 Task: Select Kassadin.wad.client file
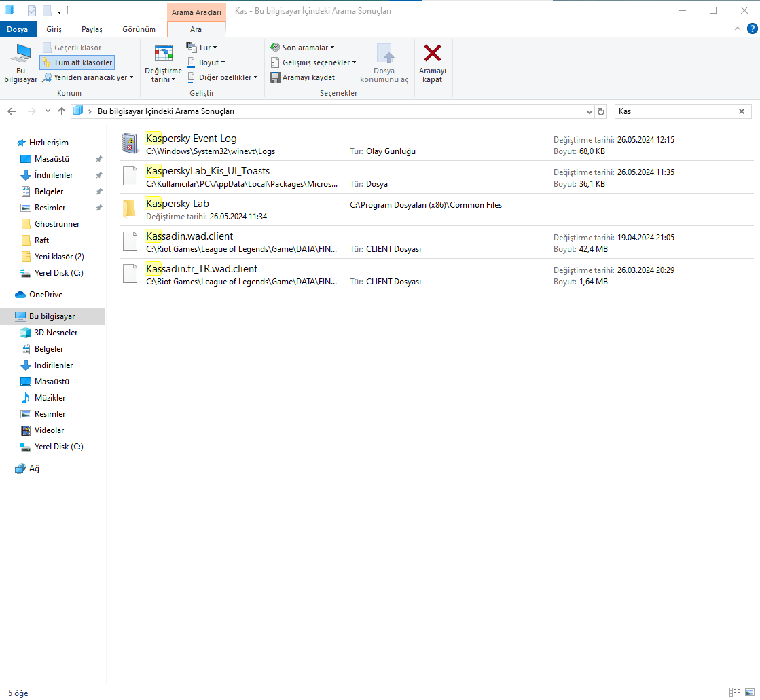(x=436, y=242)
